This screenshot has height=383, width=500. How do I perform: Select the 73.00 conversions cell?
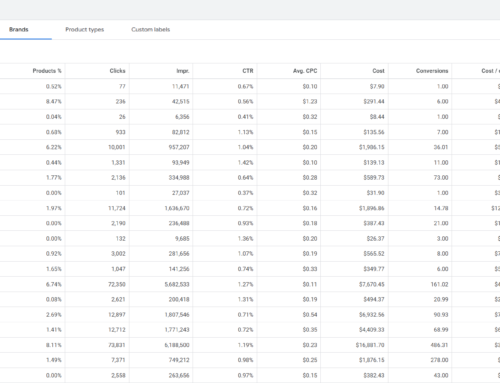(441, 177)
